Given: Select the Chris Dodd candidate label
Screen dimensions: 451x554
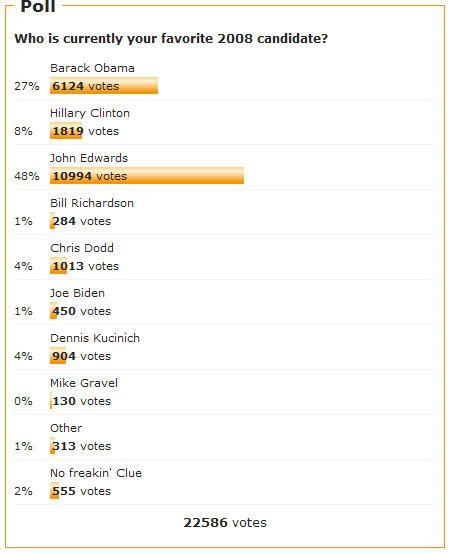Looking at the screenshot, I should pyautogui.click(x=82, y=248).
